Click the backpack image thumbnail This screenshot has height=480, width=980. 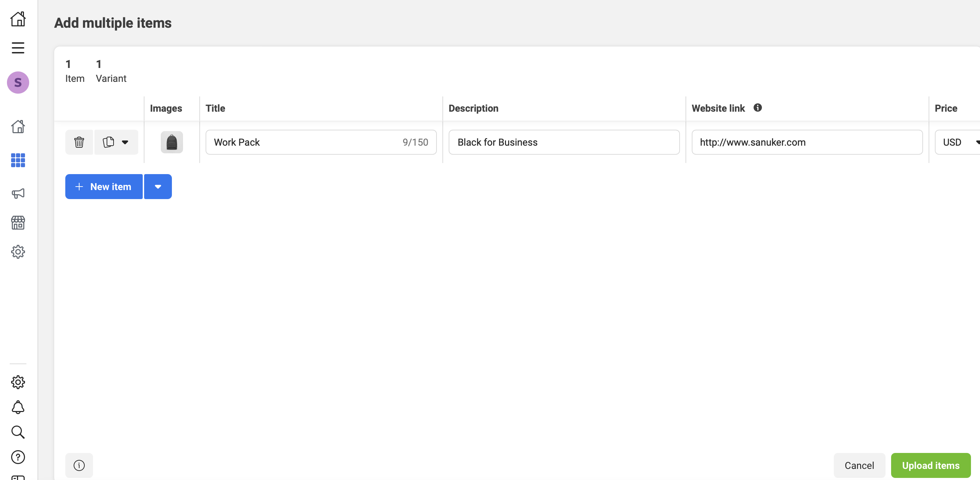tap(172, 142)
